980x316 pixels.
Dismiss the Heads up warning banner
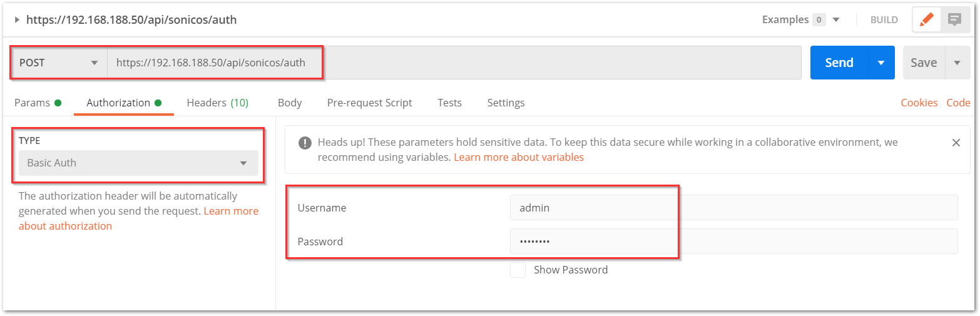956,143
